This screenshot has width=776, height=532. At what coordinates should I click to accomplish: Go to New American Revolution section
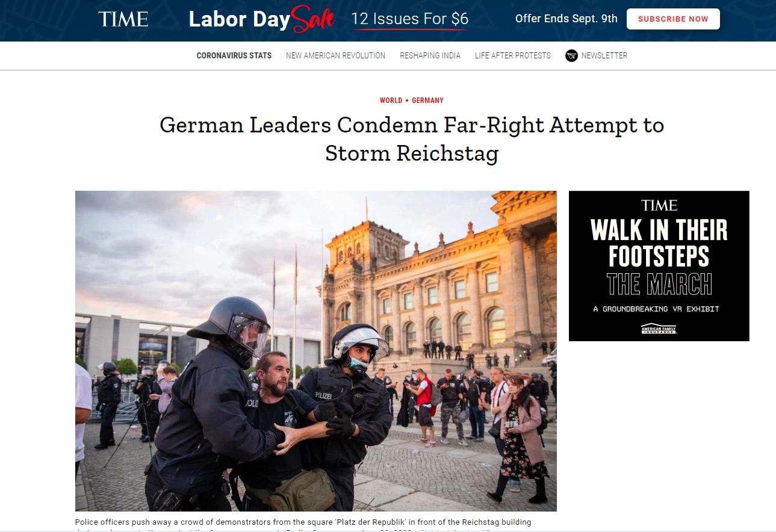[x=335, y=55]
